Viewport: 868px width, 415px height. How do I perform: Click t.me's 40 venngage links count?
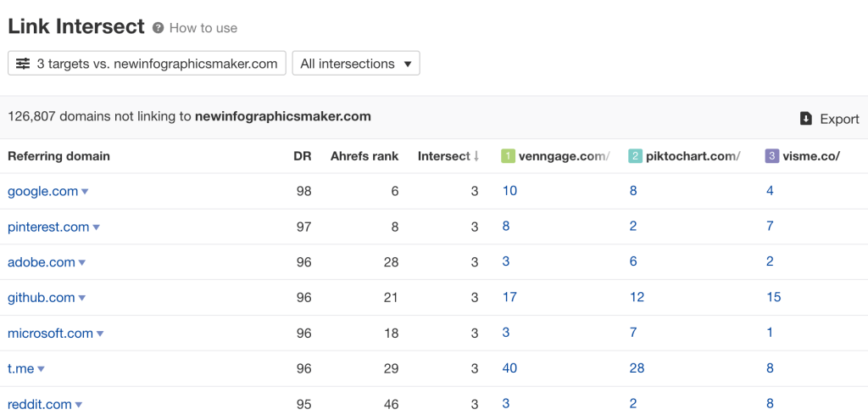pyautogui.click(x=509, y=368)
